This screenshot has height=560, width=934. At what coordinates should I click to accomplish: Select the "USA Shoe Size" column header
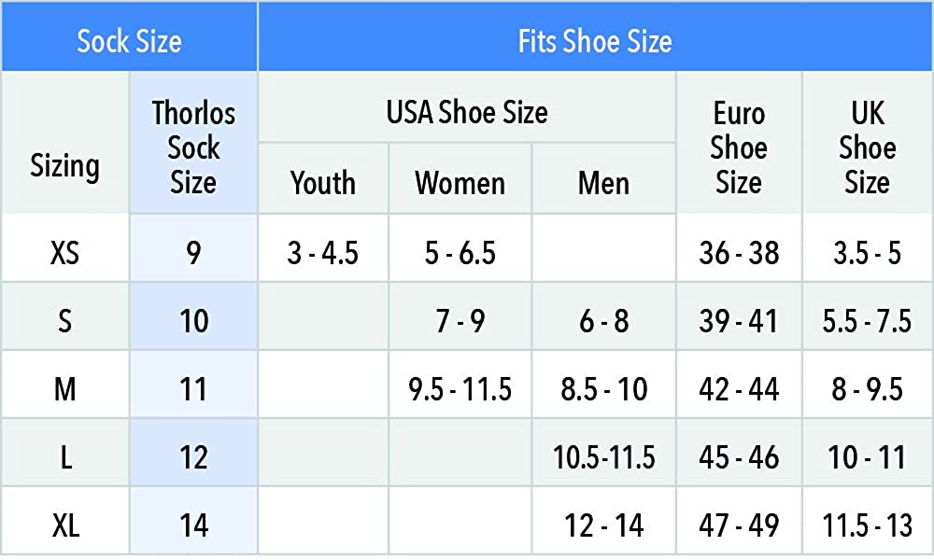467,113
